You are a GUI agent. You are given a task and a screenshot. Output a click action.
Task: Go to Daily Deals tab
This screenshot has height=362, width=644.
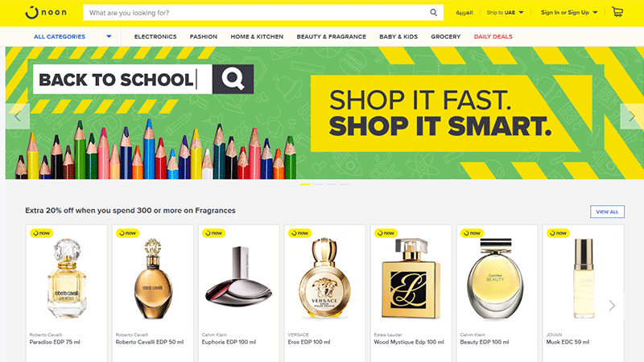pos(493,36)
